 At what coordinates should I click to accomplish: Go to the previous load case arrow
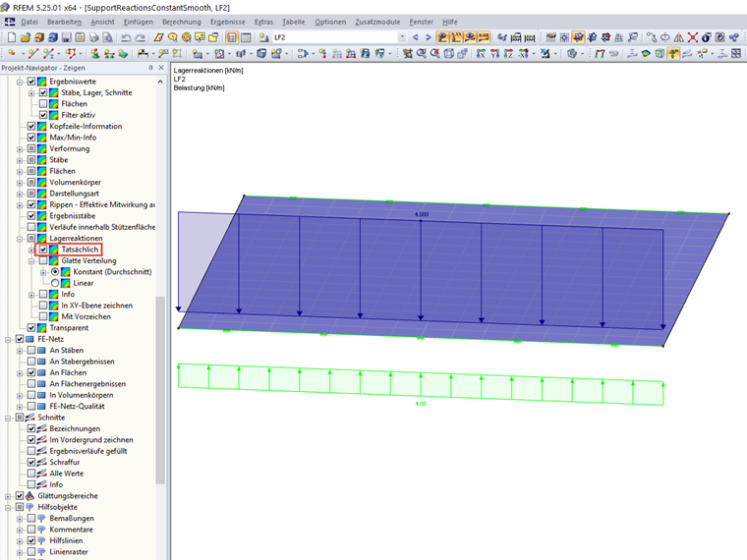click(x=416, y=37)
